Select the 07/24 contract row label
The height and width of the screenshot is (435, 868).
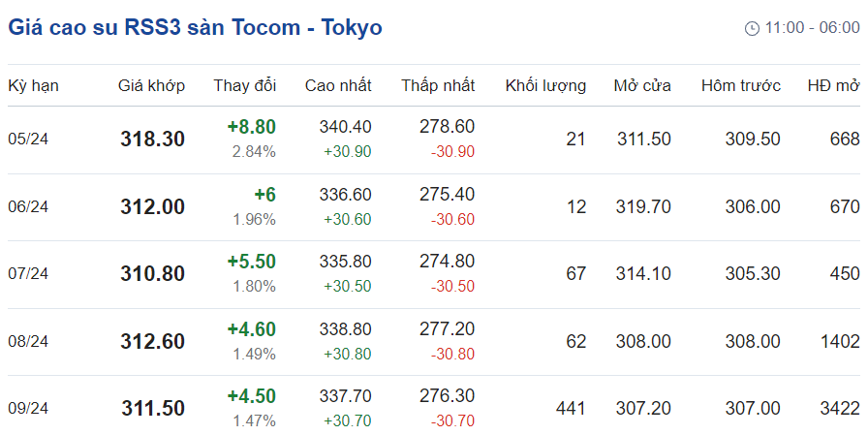pos(28,274)
